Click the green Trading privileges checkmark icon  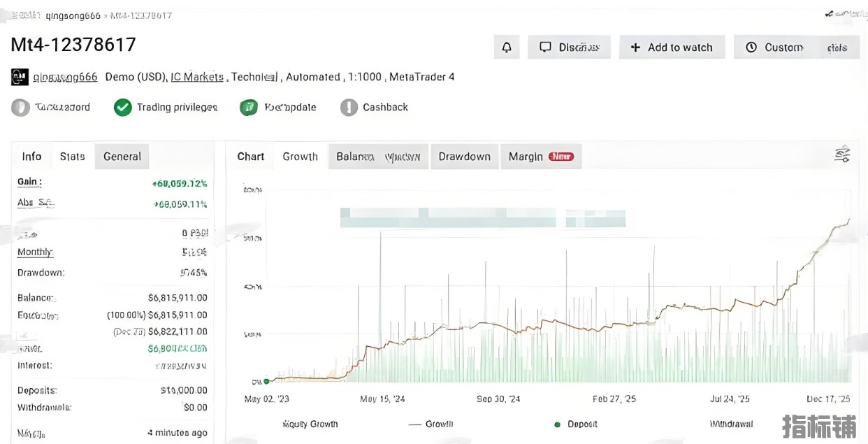click(x=123, y=108)
